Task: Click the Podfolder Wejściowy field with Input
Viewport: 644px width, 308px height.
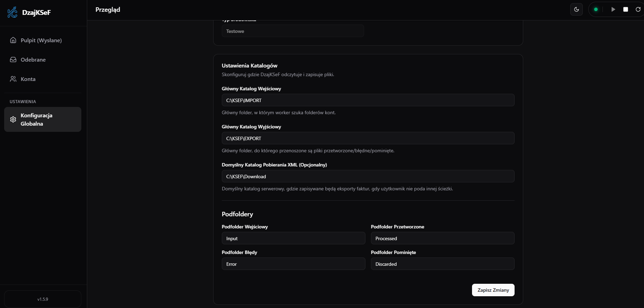Action: pos(293,238)
